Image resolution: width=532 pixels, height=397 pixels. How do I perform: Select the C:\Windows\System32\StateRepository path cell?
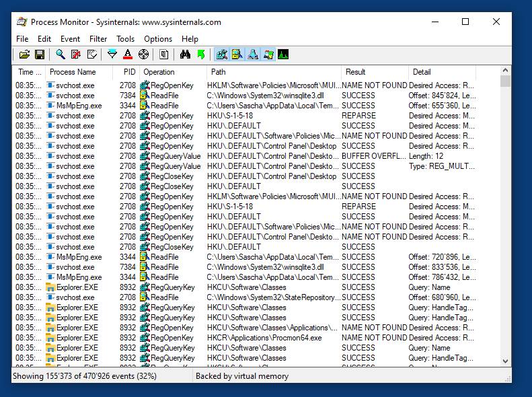[x=274, y=297]
